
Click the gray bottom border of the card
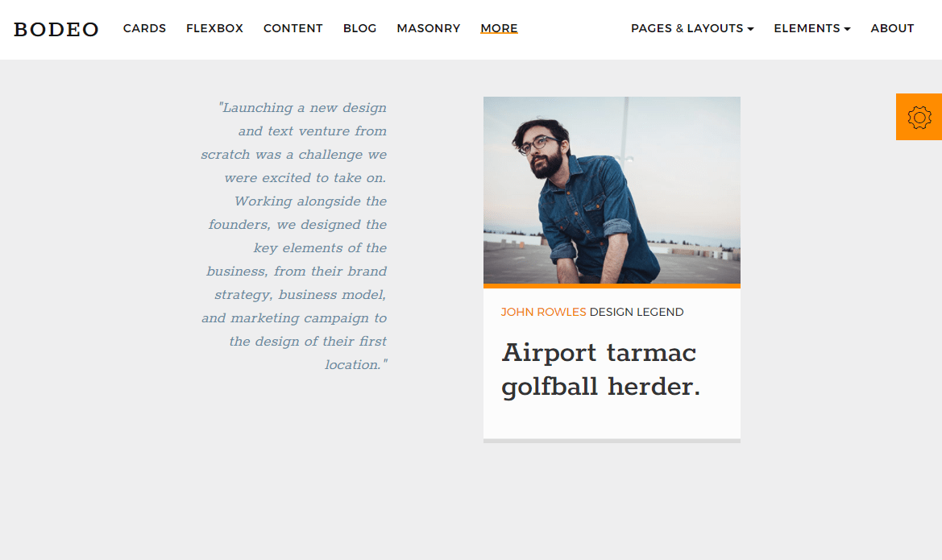point(612,441)
